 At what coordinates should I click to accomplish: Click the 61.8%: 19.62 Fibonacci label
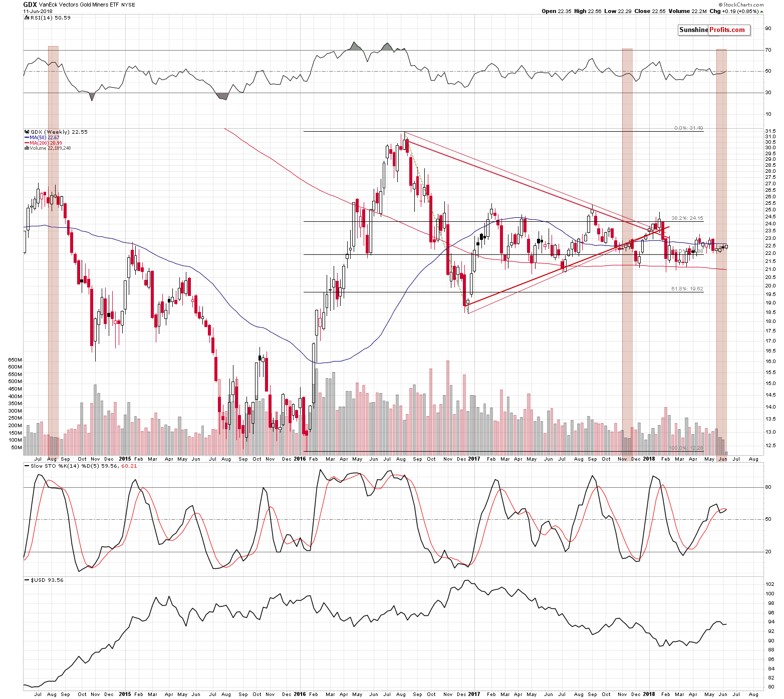687,289
